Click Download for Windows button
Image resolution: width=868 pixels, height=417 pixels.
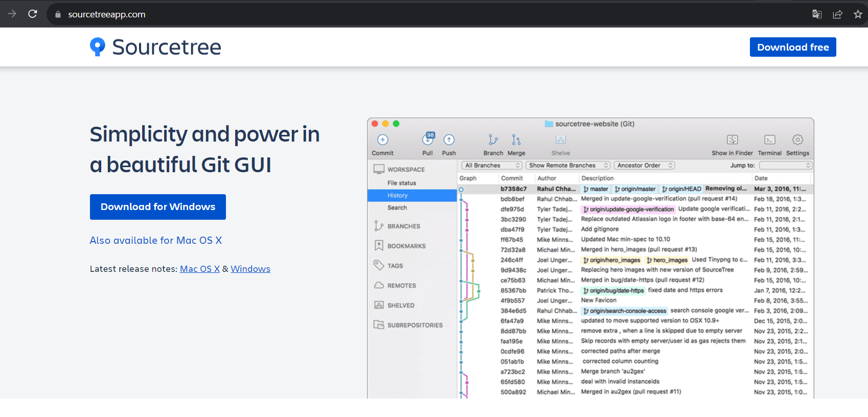[x=158, y=207]
